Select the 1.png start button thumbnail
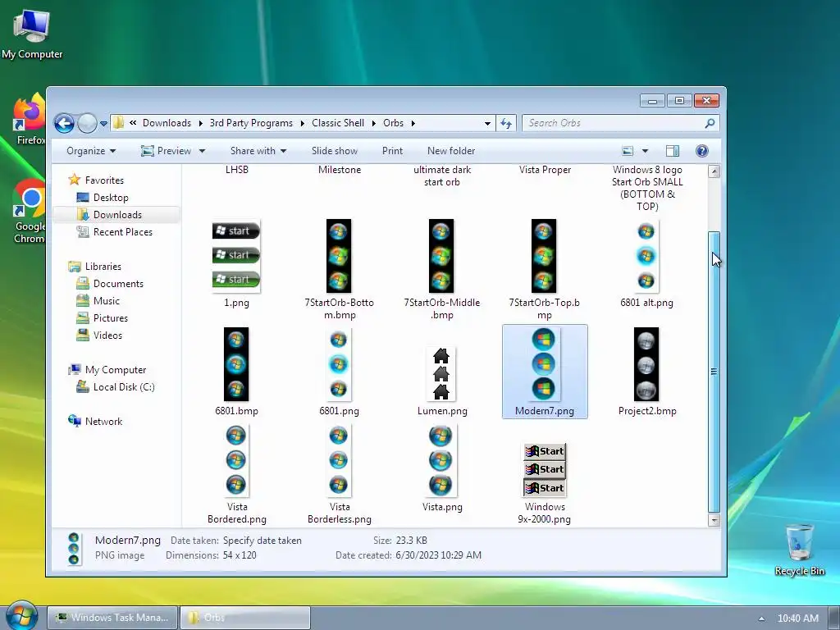Screen dimensions: 840x630 pyautogui.click(x=236, y=256)
